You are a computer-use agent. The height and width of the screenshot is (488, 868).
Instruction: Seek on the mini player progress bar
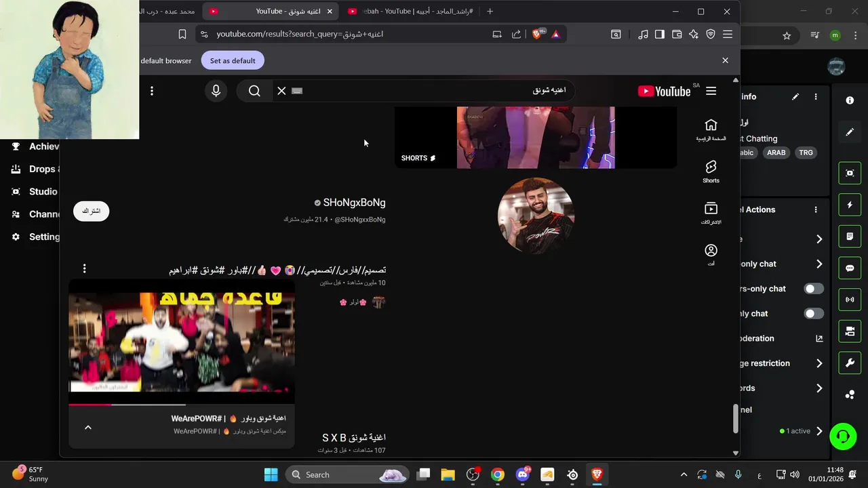click(x=182, y=405)
